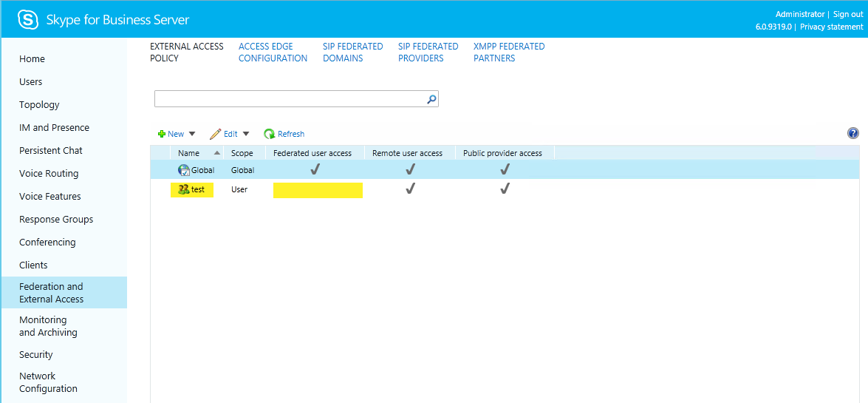Go to Home in sidebar
868x403 pixels.
point(32,58)
